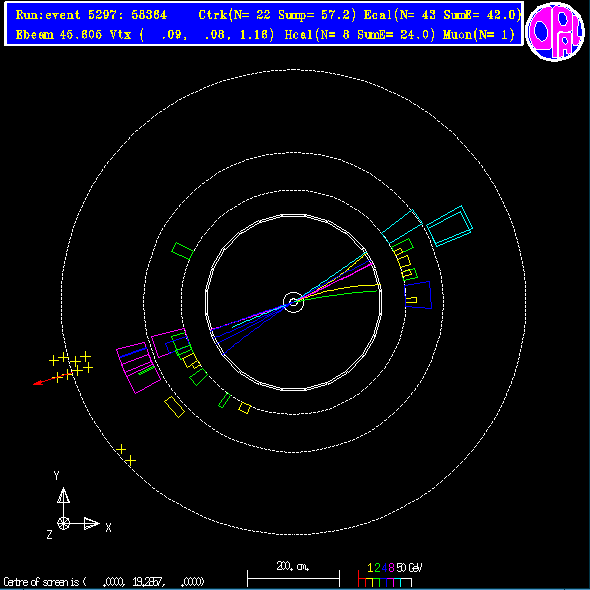Viewport: 590px width, 590px height.
Task: Select the large magenta calorimeter cluster
Action: point(138,368)
